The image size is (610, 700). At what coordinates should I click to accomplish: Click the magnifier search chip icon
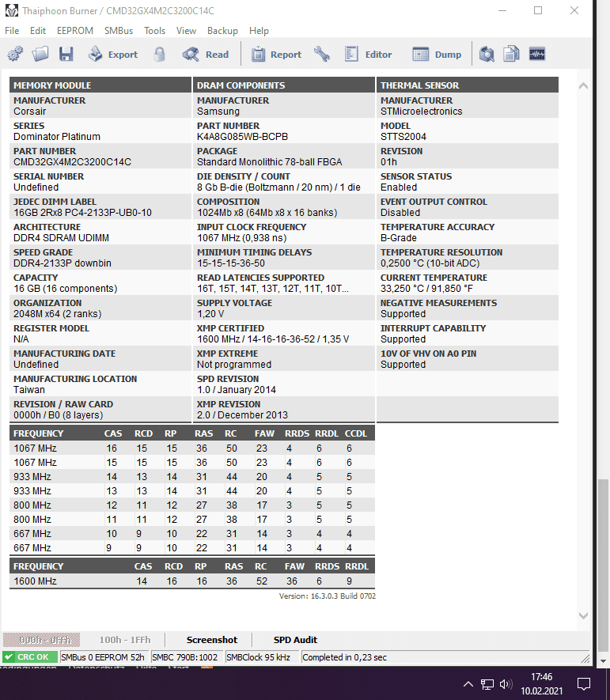pyautogui.click(x=487, y=55)
